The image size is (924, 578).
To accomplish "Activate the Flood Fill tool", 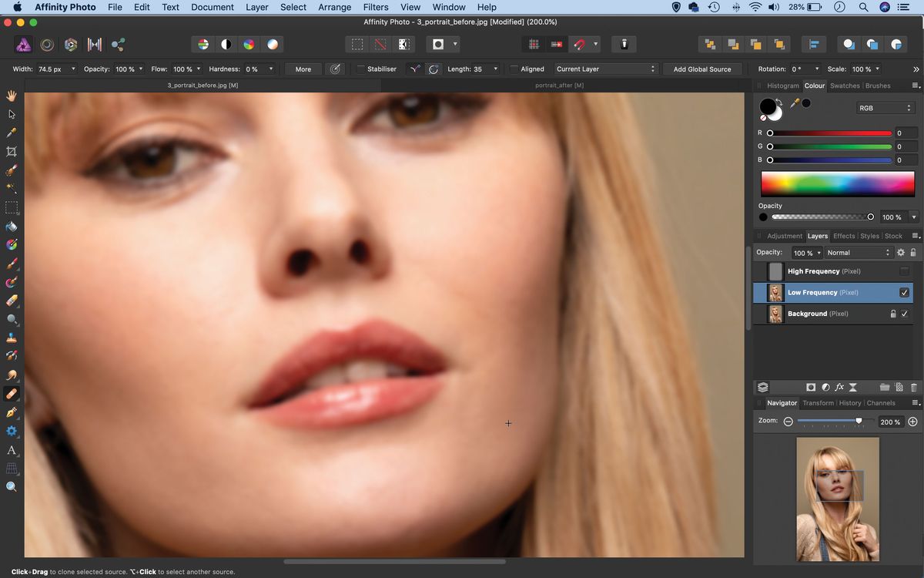I will [x=12, y=227].
